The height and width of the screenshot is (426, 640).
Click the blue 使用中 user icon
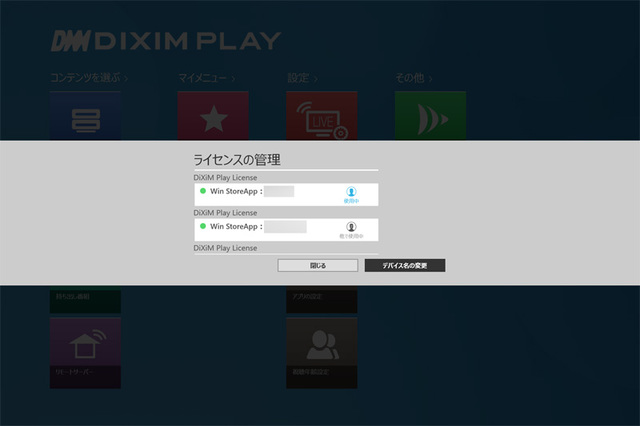tap(351, 191)
